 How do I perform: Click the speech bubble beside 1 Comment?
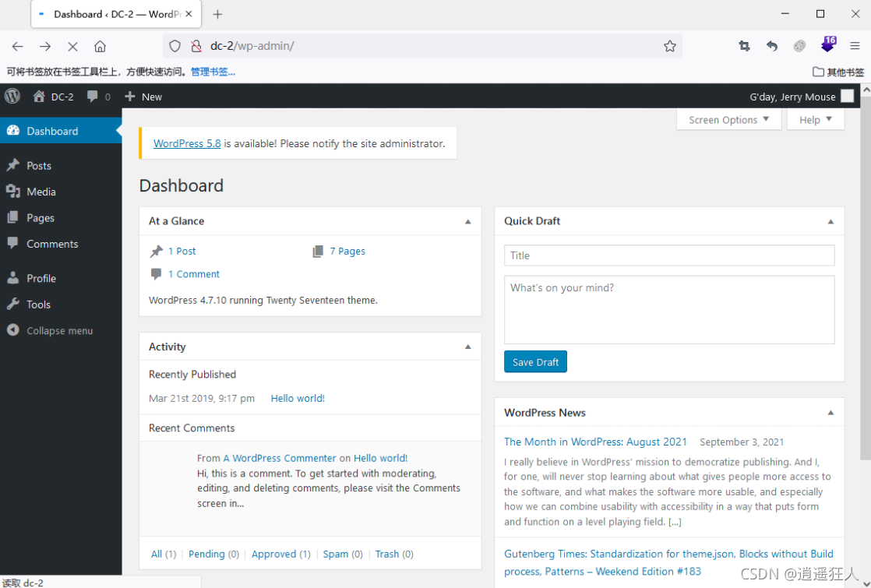click(156, 273)
